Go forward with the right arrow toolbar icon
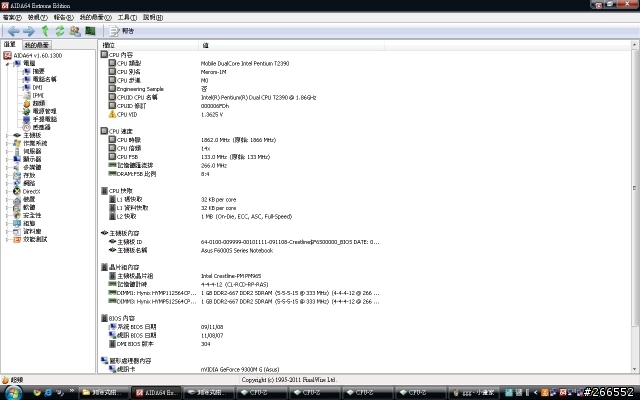 point(29,31)
